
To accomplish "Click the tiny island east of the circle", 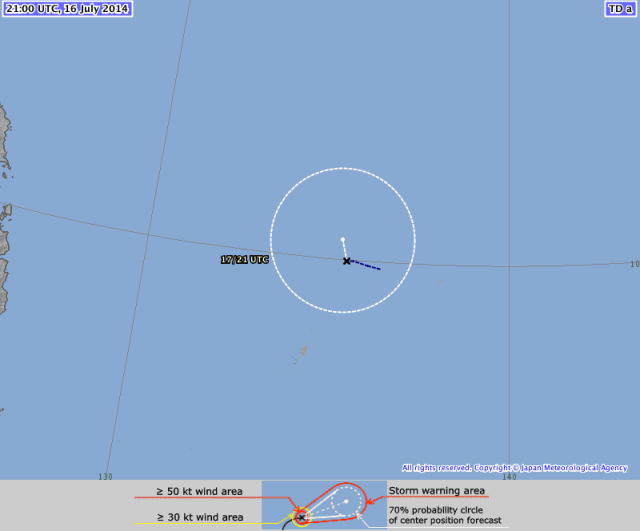I will click(x=439, y=284).
